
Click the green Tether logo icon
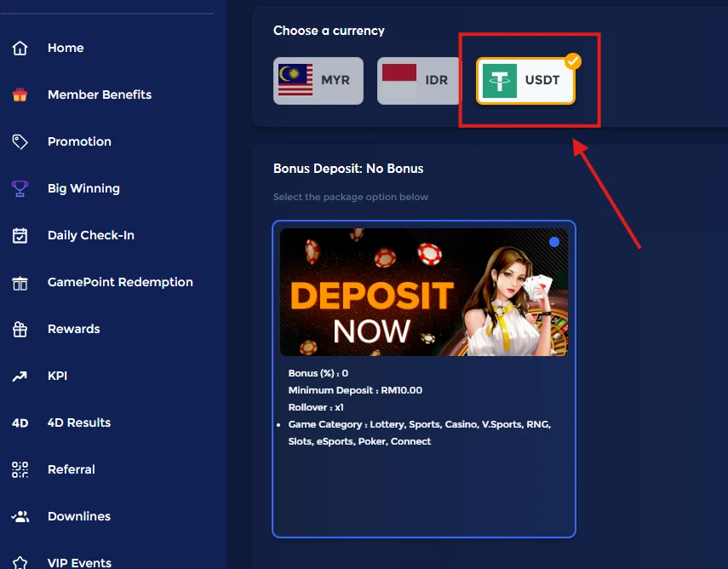pyautogui.click(x=500, y=81)
